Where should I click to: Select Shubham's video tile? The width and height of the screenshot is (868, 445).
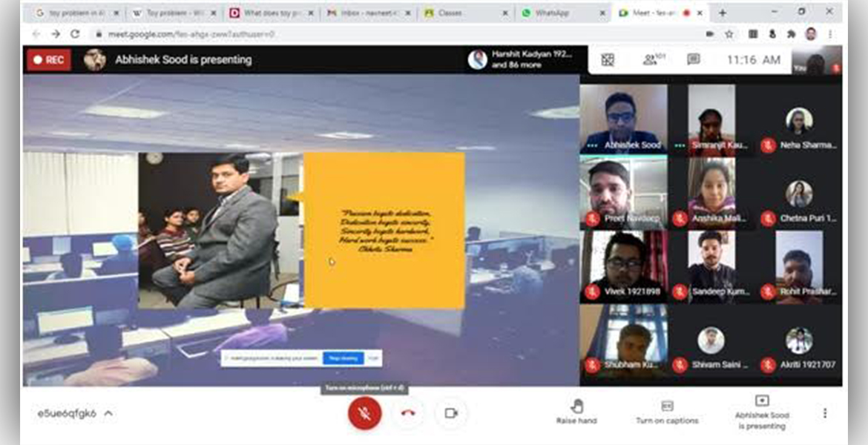pos(623,340)
